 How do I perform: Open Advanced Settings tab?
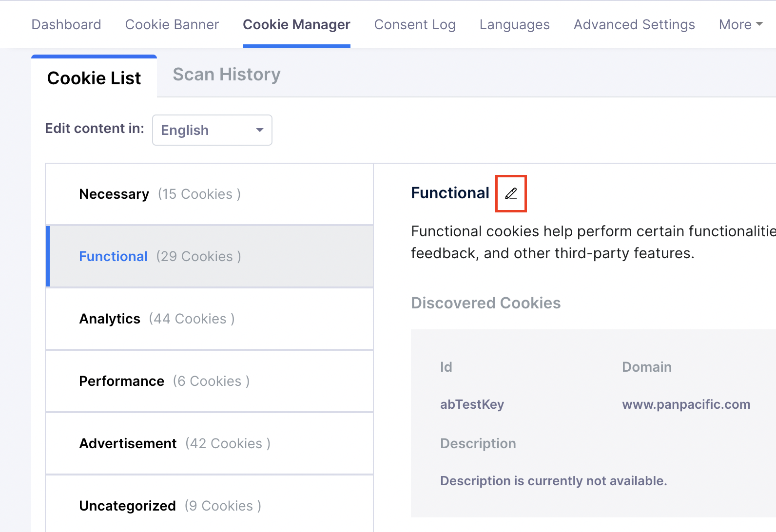tap(634, 24)
